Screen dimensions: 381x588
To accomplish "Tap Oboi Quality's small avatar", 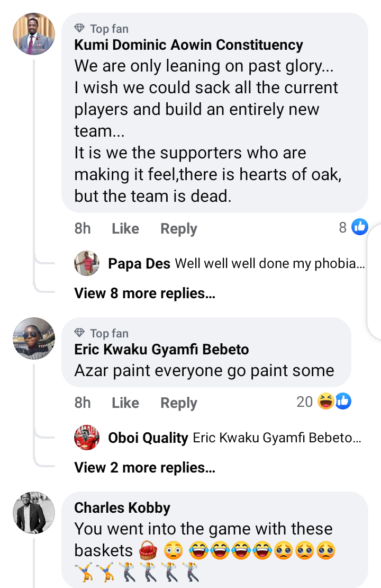I will point(87,438).
